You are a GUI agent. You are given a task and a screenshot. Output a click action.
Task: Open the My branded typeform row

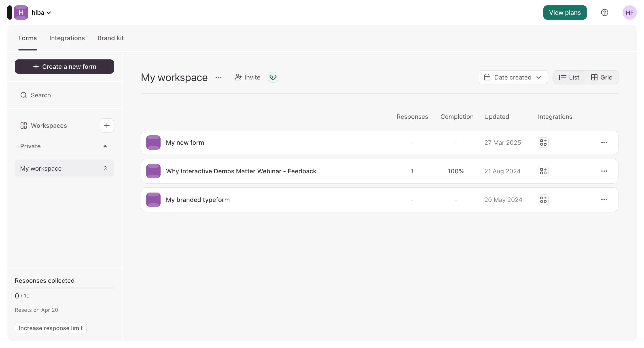(x=379, y=200)
